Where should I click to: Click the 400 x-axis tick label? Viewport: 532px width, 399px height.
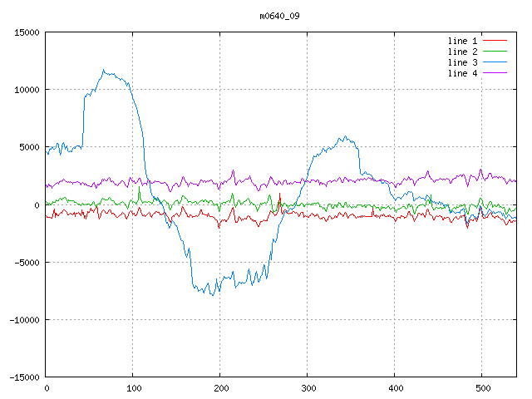(395, 388)
